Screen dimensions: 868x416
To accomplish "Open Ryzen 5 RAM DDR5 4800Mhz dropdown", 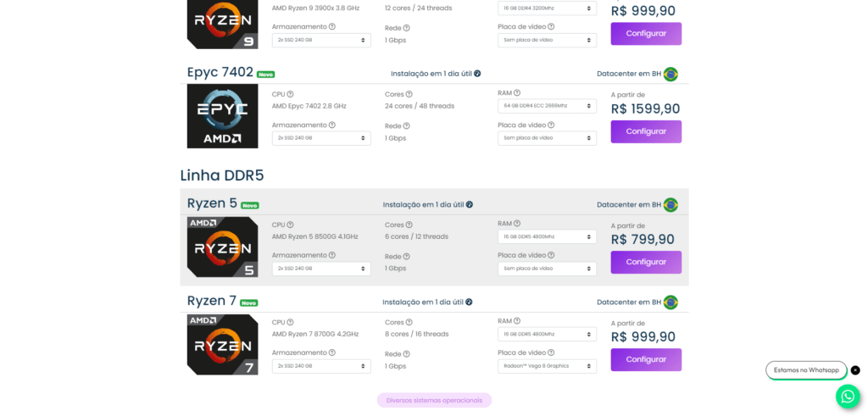I will 547,236.
